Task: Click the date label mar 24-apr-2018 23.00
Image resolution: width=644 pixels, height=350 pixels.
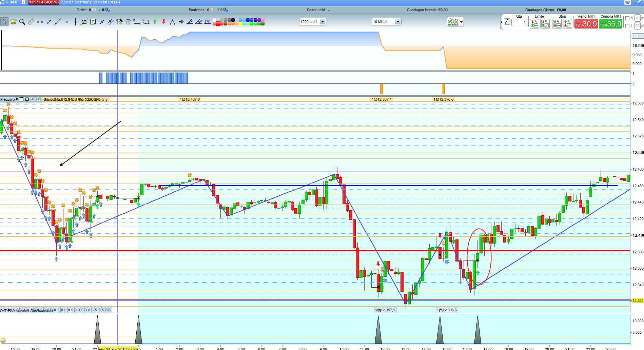Action: coord(118,348)
